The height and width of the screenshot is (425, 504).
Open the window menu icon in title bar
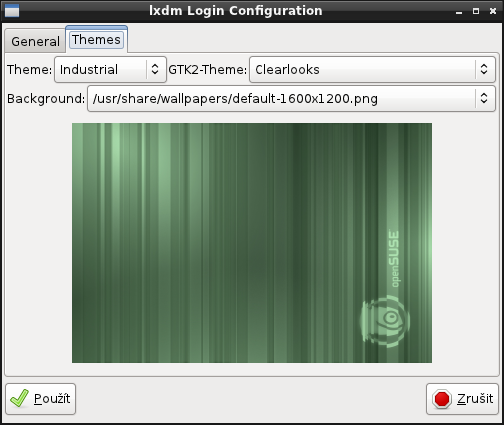coord(12,11)
